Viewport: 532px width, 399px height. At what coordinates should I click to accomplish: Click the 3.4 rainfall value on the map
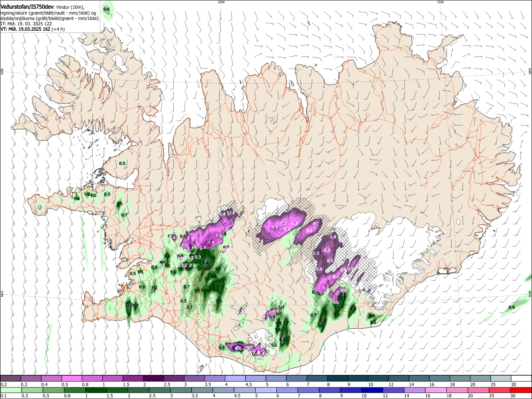click(x=205, y=263)
